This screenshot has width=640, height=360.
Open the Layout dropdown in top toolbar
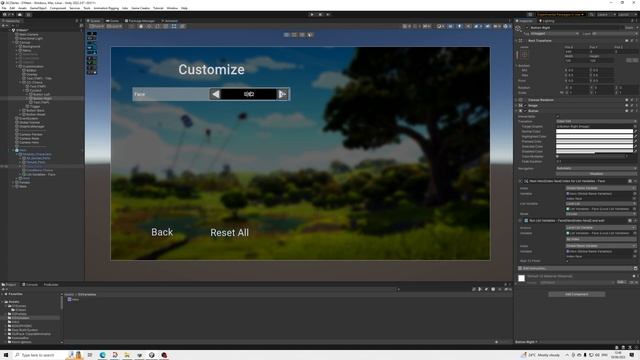[x=627, y=14]
